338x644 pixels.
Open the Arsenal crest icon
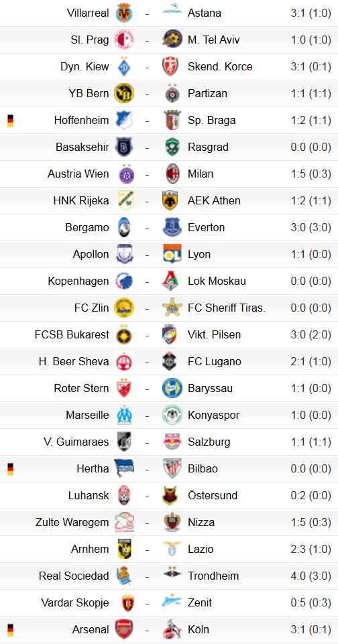124,630
